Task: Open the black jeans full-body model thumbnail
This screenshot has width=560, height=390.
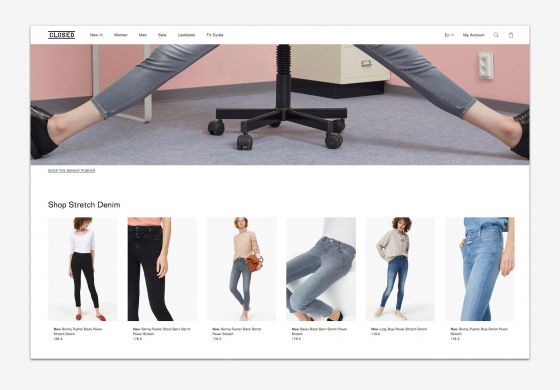Action: click(83, 269)
